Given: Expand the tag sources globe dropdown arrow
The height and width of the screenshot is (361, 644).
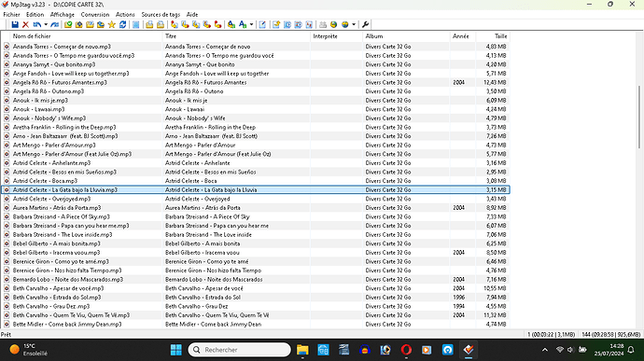Looking at the screenshot, I should click(354, 24).
